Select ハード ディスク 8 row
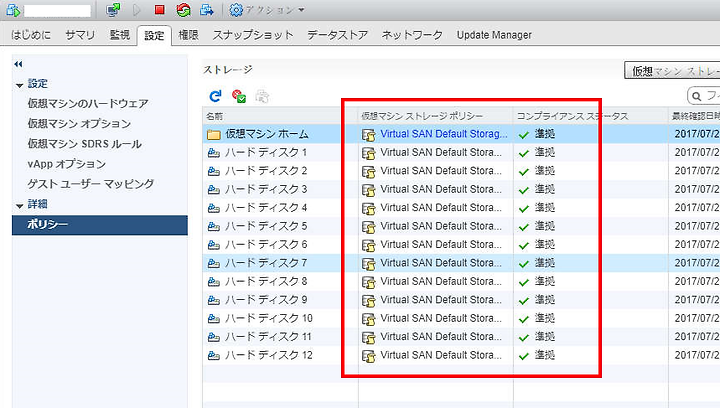Image resolution: width=720 pixels, height=408 pixels. tap(461, 281)
